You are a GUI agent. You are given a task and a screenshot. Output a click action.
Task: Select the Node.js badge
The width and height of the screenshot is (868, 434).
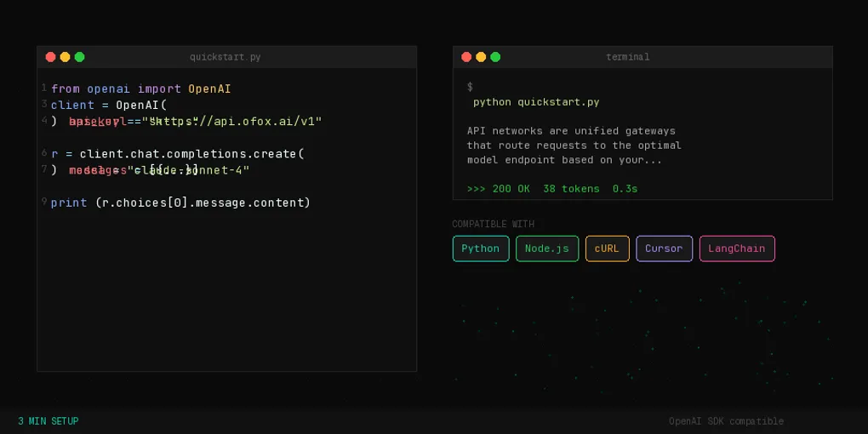point(547,248)
